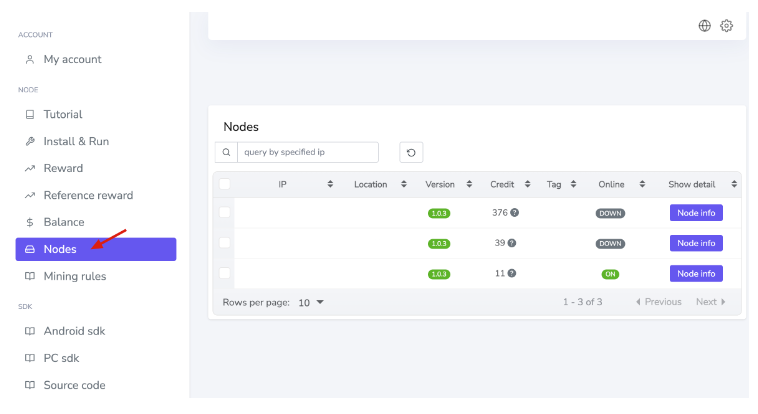Click the refresh nodes icon button
The image size is (758, 414).
tap(411, 152)
